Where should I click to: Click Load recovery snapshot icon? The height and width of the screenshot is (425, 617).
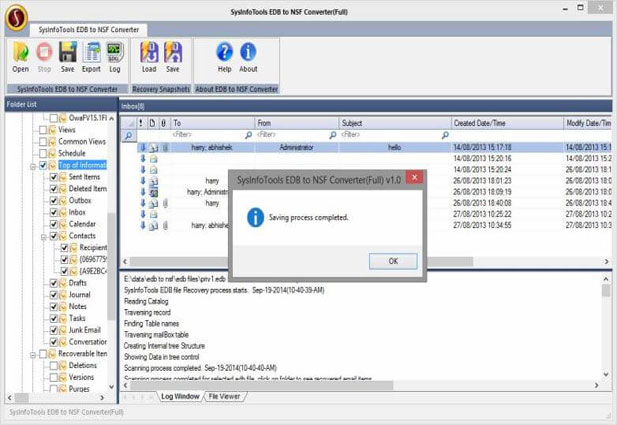pyautogui.click(x=149, y=52)
